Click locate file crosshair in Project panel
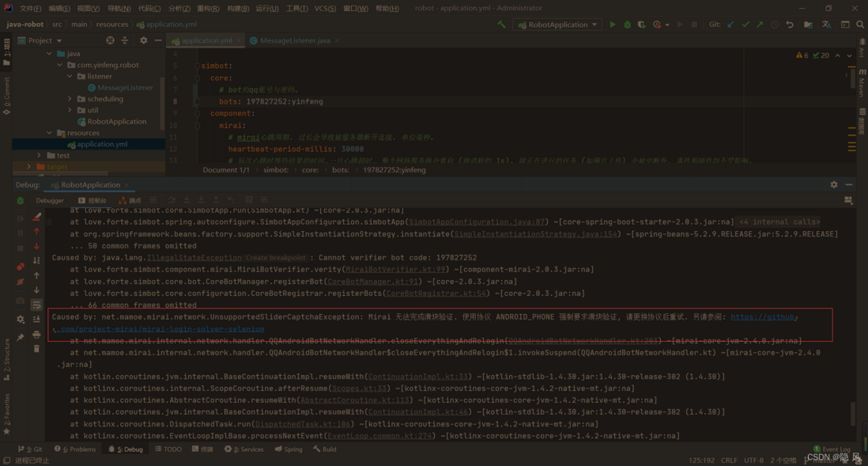The width and height of the screenshot is (868, 466). click(110, 40)
